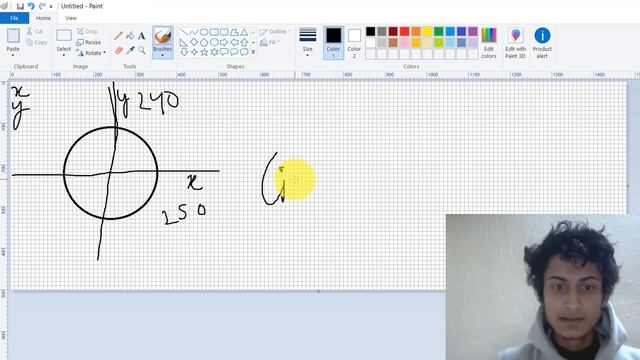Viewport: 640px width, 360px height.
Task: Select the Color picker eyedropper tool
Action: [x=130, y=51]
